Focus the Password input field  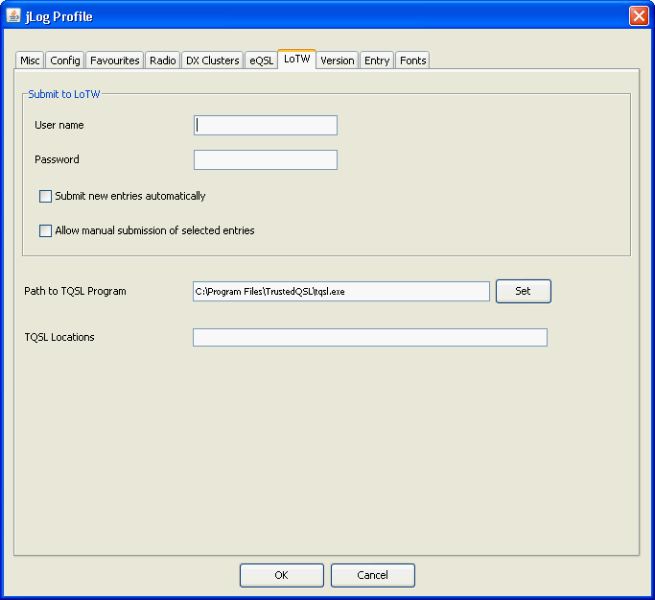click(265, 160)
